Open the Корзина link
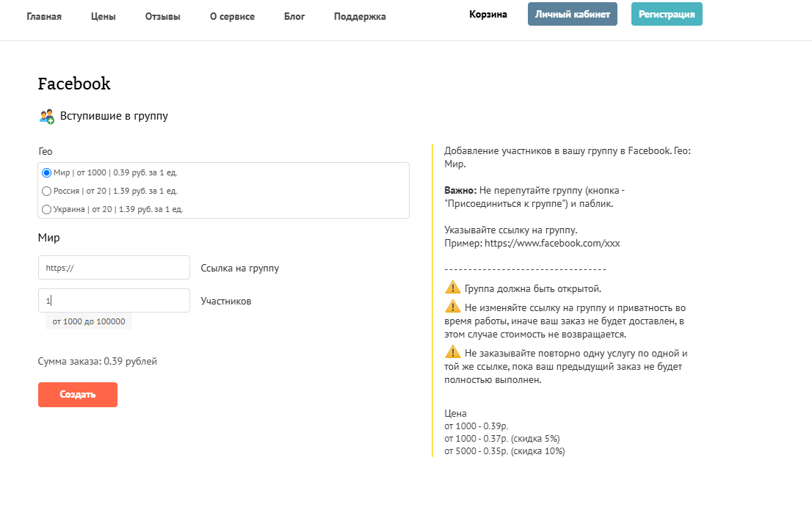Image resolution: width=812 pixels, height=507 pixels. tap(487, 15)
